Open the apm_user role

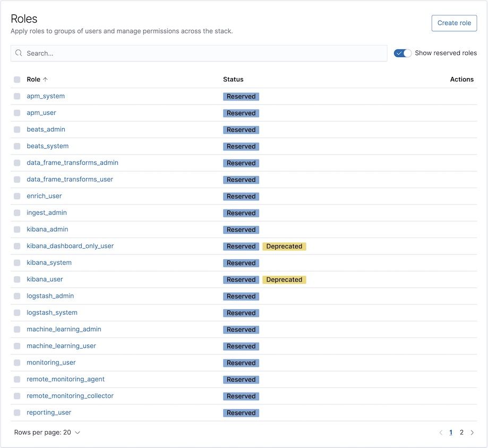(41, 113)
